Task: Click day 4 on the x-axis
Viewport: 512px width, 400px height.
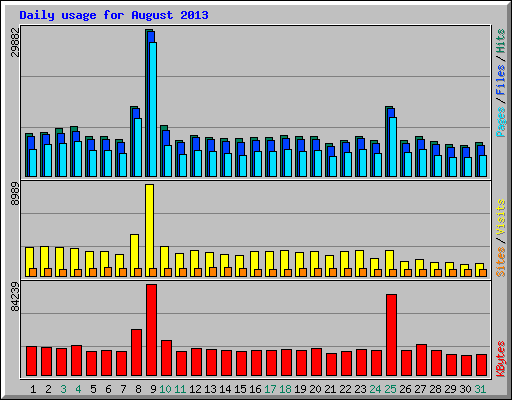Action: pyautogui.click(x=78, y=389)
